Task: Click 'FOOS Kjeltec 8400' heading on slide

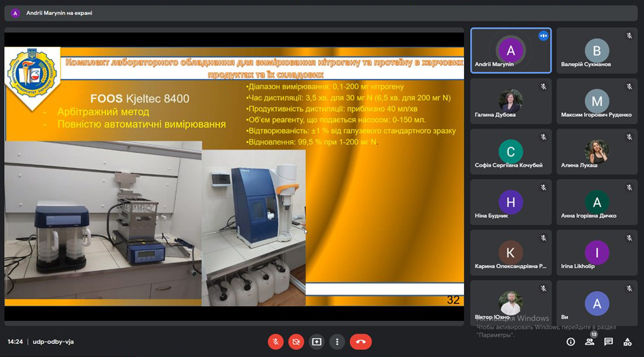Action: click(140, 99)
